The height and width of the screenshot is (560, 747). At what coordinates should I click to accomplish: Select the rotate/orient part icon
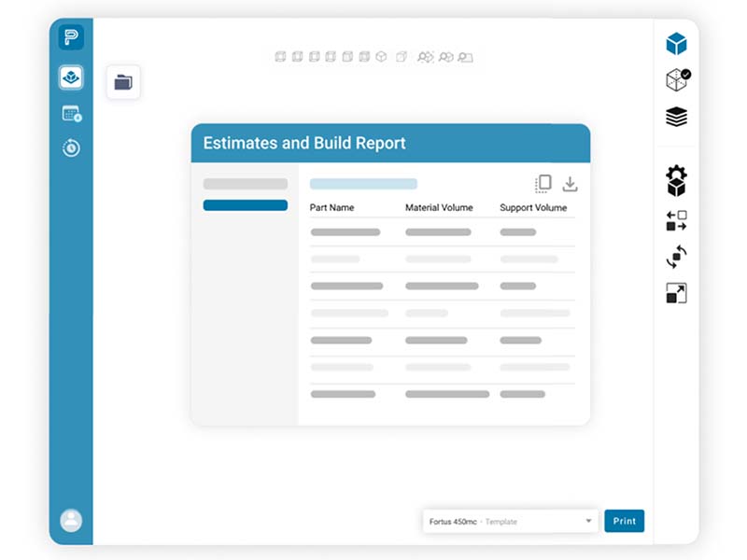(x=676, y=257)
